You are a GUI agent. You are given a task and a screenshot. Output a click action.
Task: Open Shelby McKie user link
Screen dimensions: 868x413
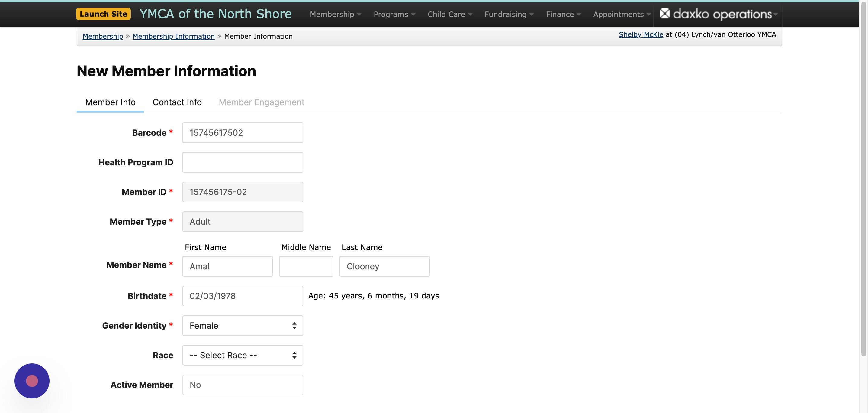[641, 34]
